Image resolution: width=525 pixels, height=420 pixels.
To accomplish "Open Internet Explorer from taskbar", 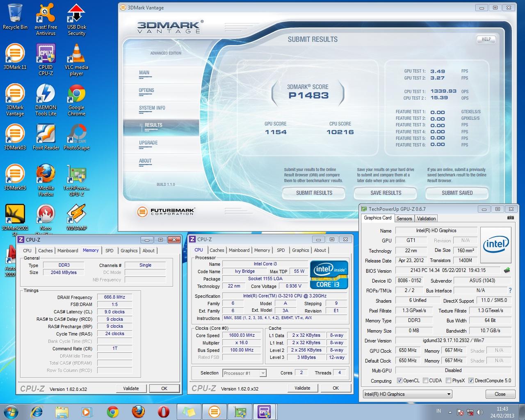I will coord(37,412).
